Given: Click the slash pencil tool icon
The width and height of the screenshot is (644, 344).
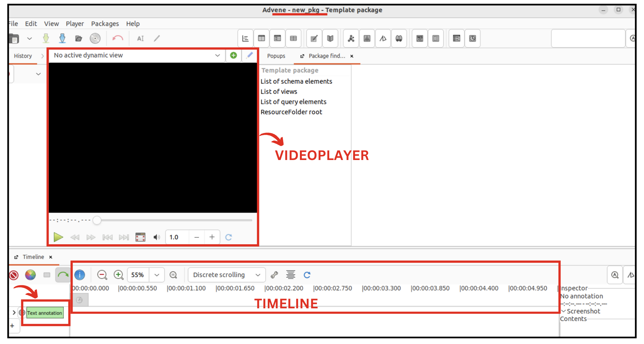Looking at the screenshot, I should click(157, 39).
